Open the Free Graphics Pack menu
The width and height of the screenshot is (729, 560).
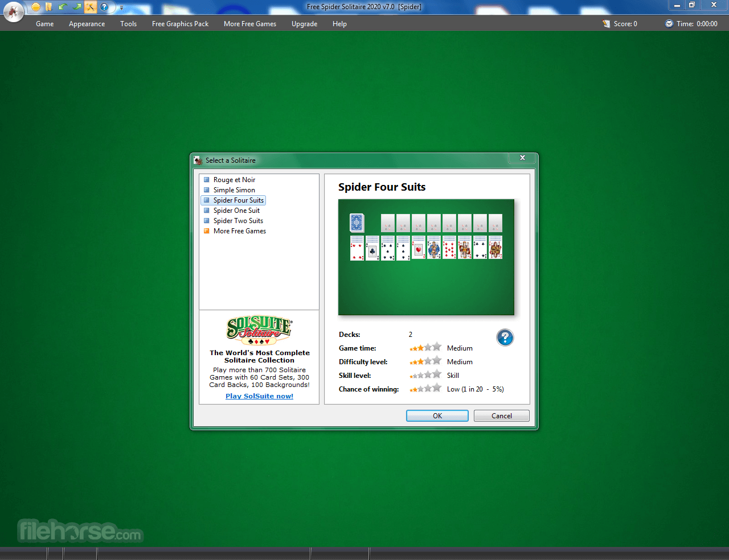[x=181, y=24]
